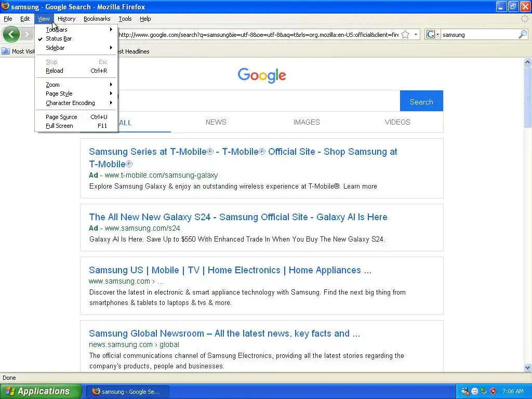Close the open View menu
The image size is (532, 399).
44,19
